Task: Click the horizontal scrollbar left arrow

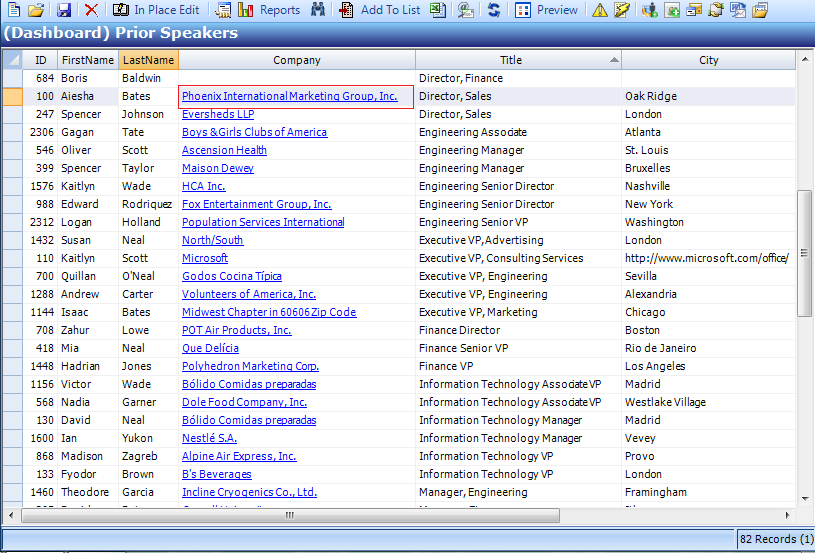Action: [11, 516]
